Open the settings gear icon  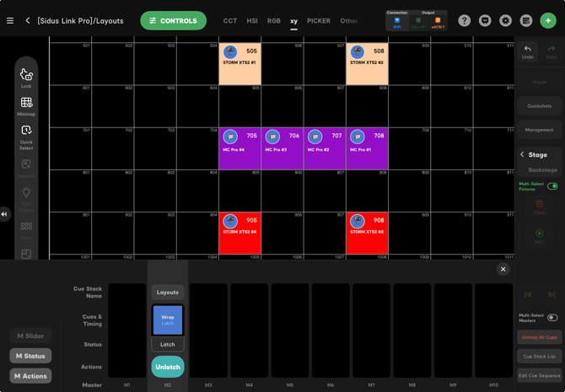pyautogui.click(x=505, y=20)
